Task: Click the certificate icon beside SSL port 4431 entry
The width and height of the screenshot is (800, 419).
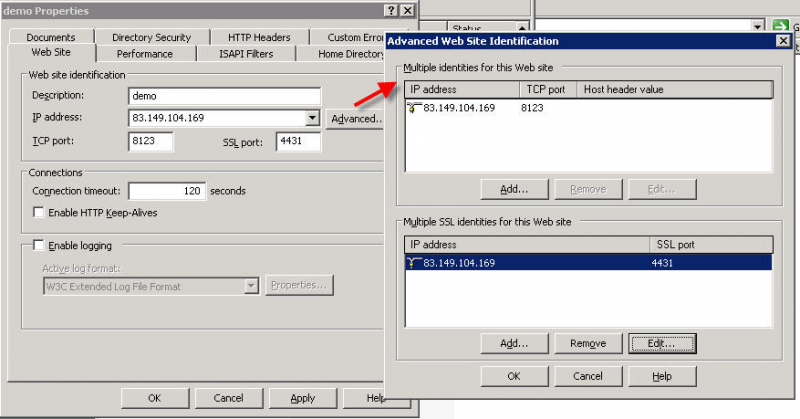Action: tap(414, 263)
